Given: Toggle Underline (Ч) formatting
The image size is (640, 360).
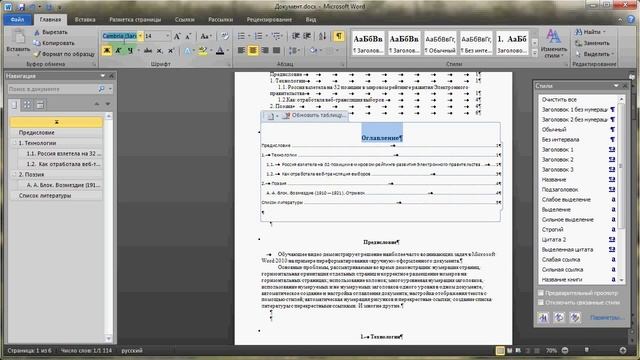Looking at the screenshot, I should point(130,51).
